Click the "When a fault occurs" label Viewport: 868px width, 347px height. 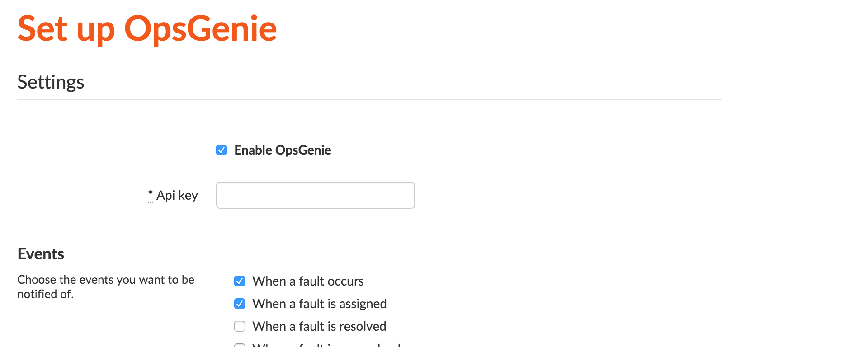308,281
